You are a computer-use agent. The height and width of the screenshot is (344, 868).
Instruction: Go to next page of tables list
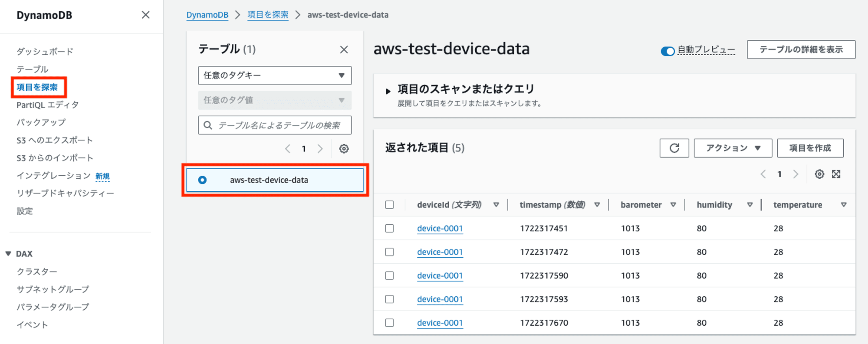(x=320, y=149)
